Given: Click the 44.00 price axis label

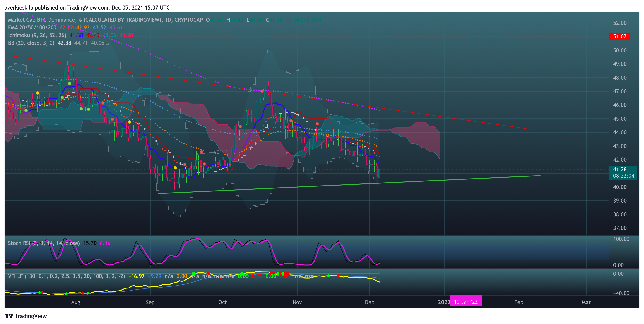Looking at the screenshot, I should 620,132.
